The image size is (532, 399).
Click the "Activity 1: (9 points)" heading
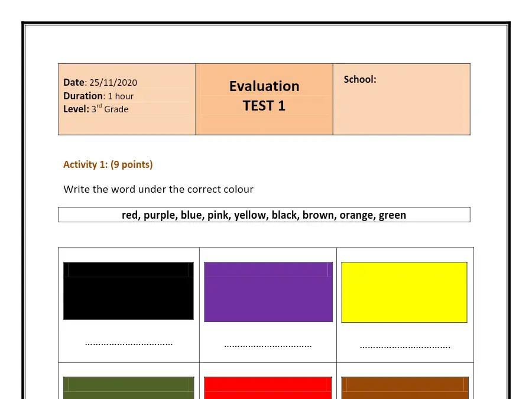[x=108, y=164]
